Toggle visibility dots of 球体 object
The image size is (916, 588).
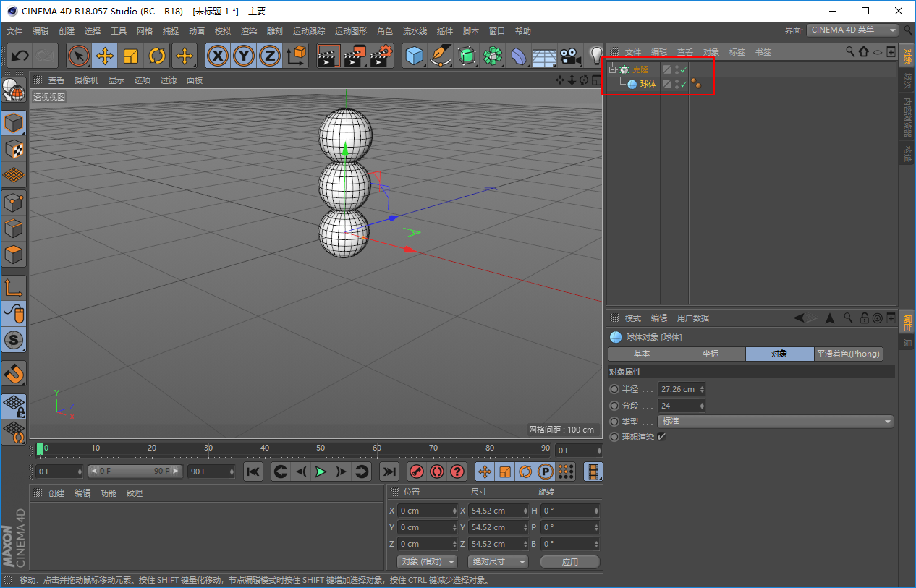[677, 85]
